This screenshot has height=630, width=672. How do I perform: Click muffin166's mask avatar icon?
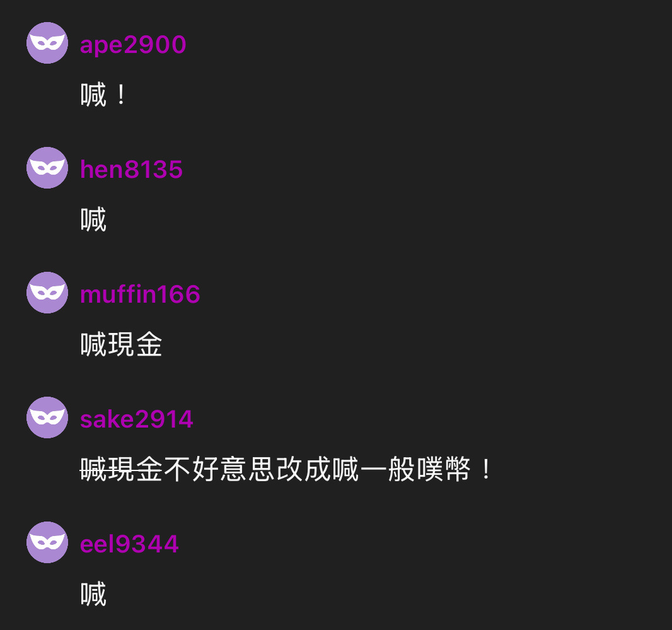point(47,293)
